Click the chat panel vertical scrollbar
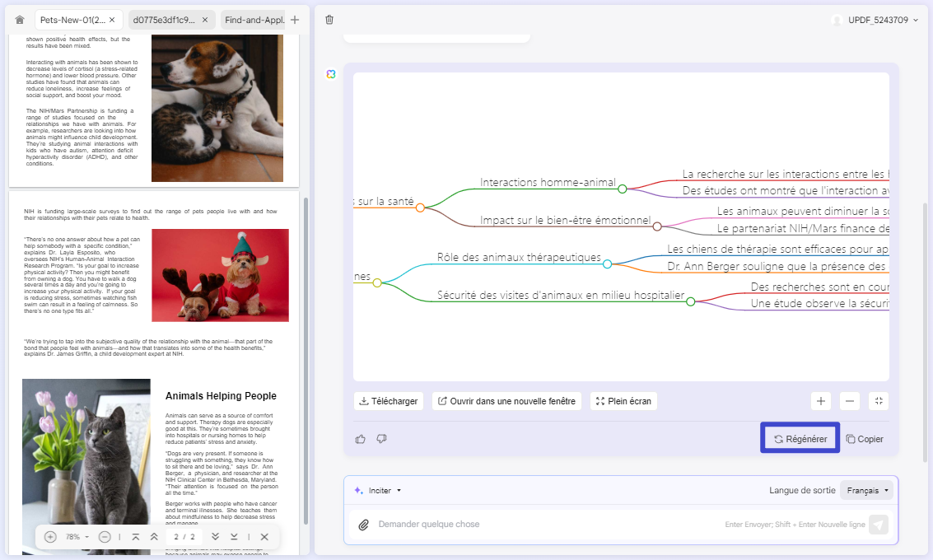Image resolution: width=933 pixels, height=560 pixels. (x=925, y=334)
